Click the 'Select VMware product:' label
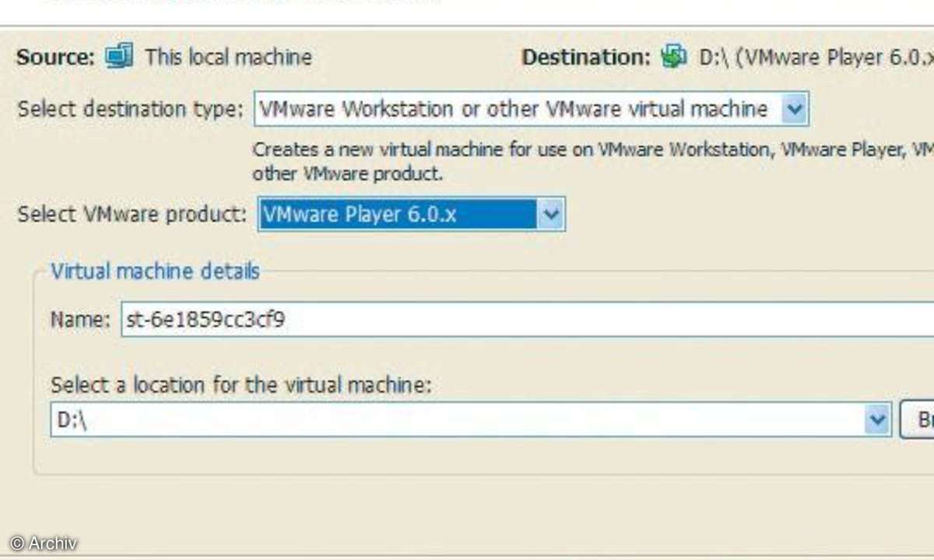Screen dimensions: 934x560 tap(132, 215)
